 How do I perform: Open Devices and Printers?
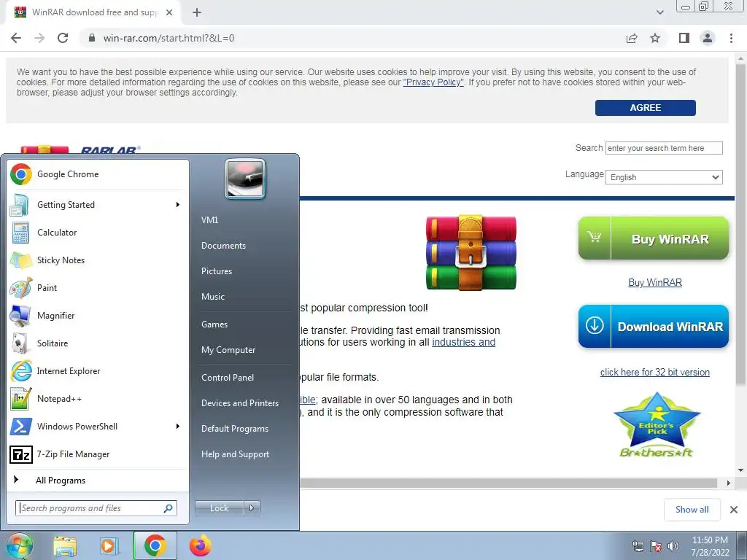pos(239,403)
